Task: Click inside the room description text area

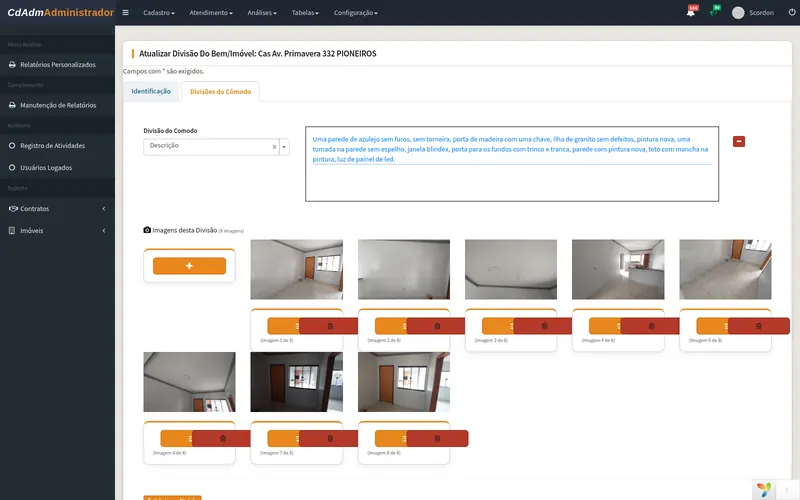Action: [x=512, y=164]
